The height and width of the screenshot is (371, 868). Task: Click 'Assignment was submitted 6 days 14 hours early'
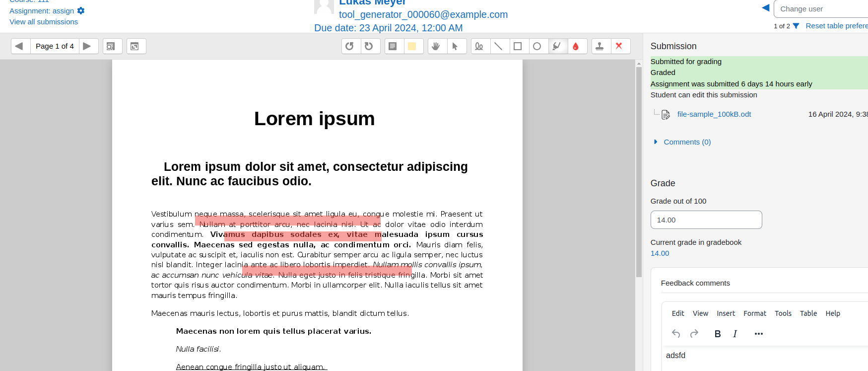pos(731,84)
